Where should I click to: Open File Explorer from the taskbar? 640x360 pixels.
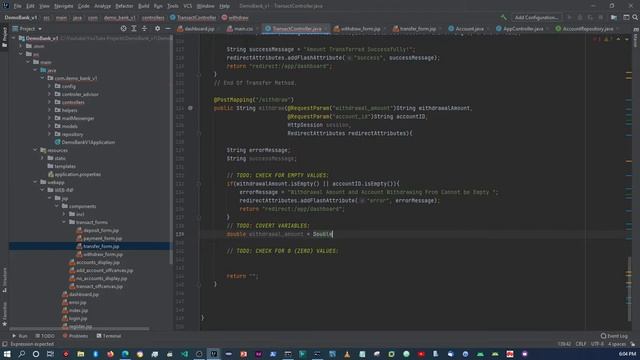[80, 354]
